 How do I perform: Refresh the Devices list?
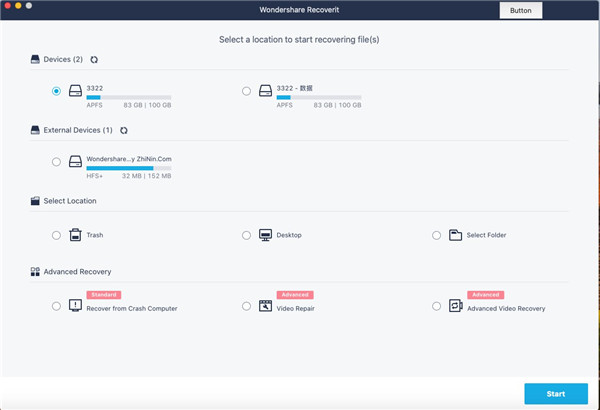(x=94, y=60)
